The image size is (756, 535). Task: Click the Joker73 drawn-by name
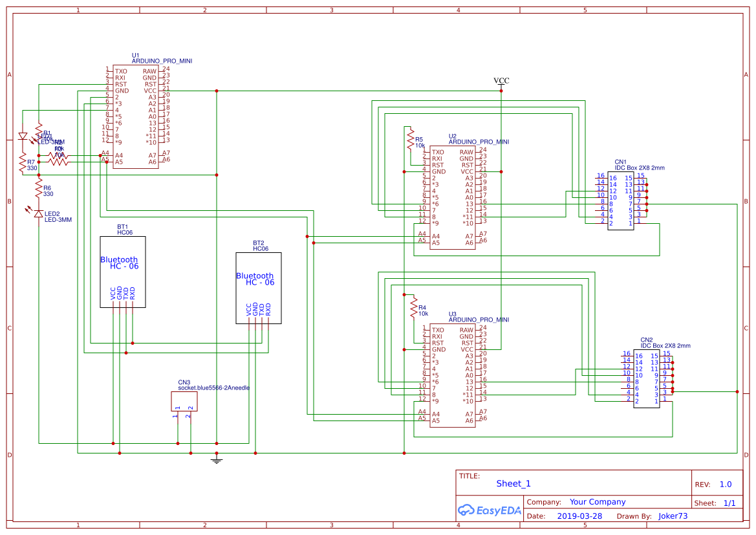(x=673, y=516)
